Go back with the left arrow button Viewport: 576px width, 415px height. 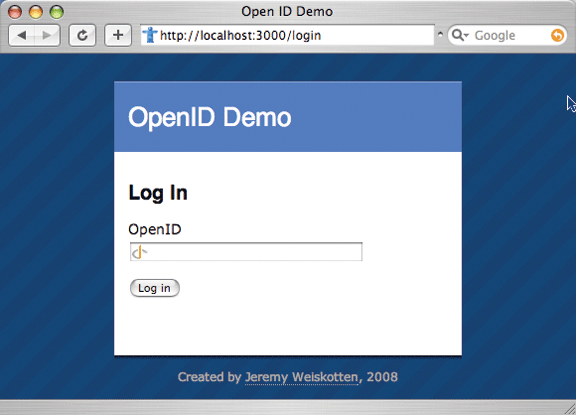pyautogui.click(x=22, y=35)
